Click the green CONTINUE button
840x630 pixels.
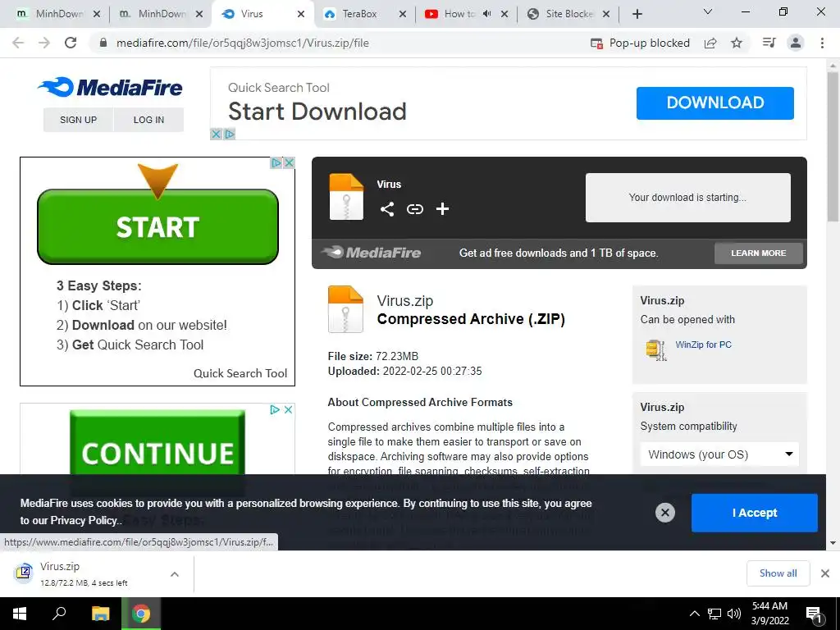point(157,444)
